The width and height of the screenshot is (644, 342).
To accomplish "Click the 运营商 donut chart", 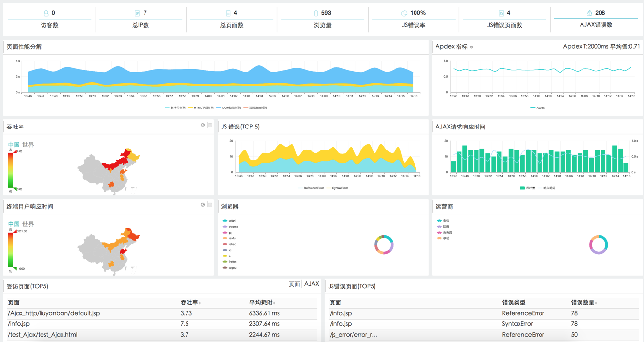I will 599,245.
